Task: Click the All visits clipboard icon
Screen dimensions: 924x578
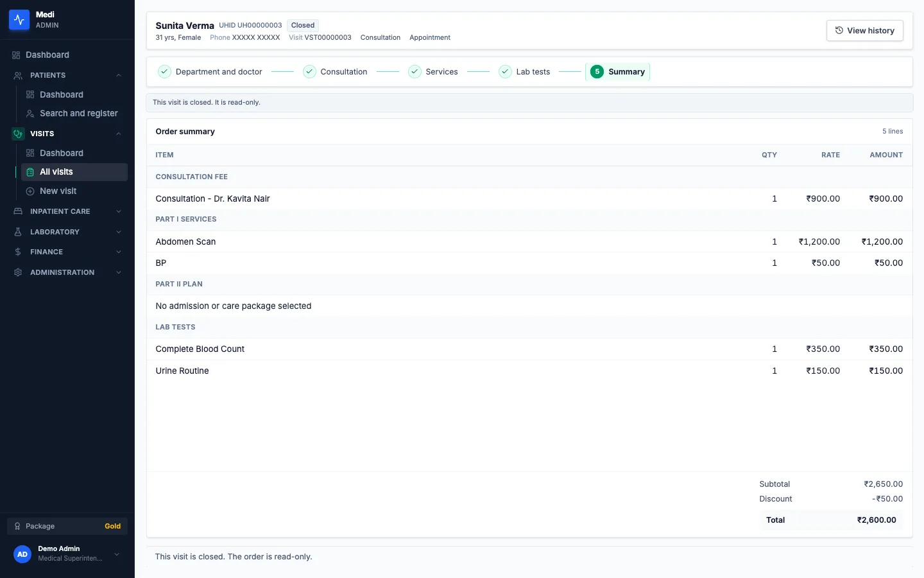Action: pos(30,172)
